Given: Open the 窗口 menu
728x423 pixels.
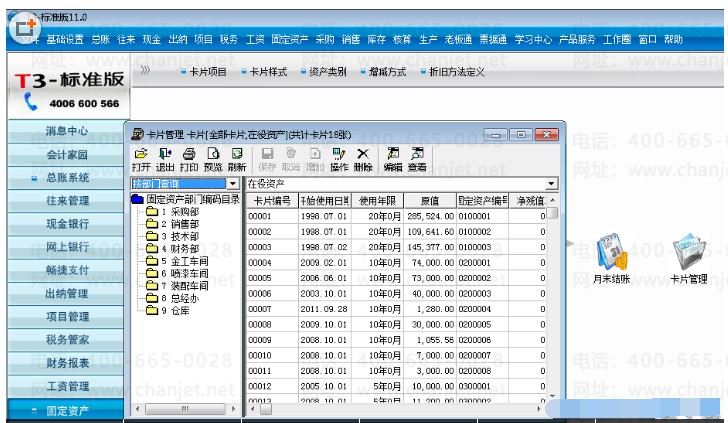Looking at the screenshot, I should tap(648, 39).
